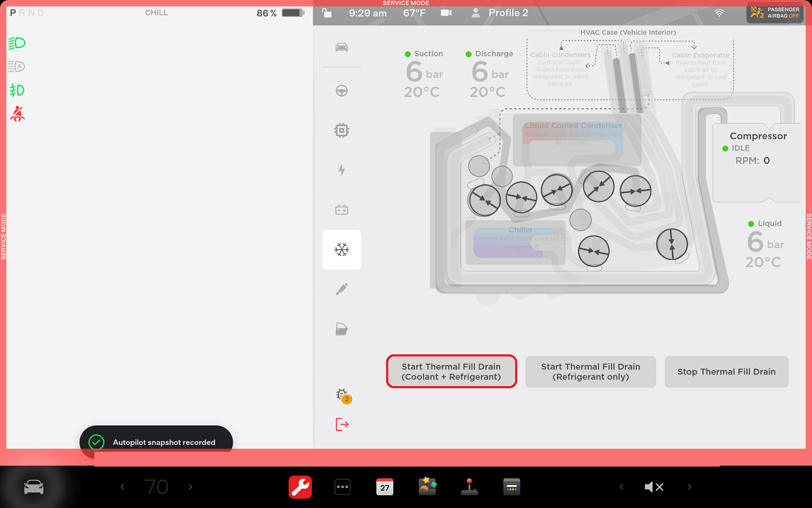Screen dimensions: 812x508
Task: Open the red wrench Service app
Action: coord(300,487)
